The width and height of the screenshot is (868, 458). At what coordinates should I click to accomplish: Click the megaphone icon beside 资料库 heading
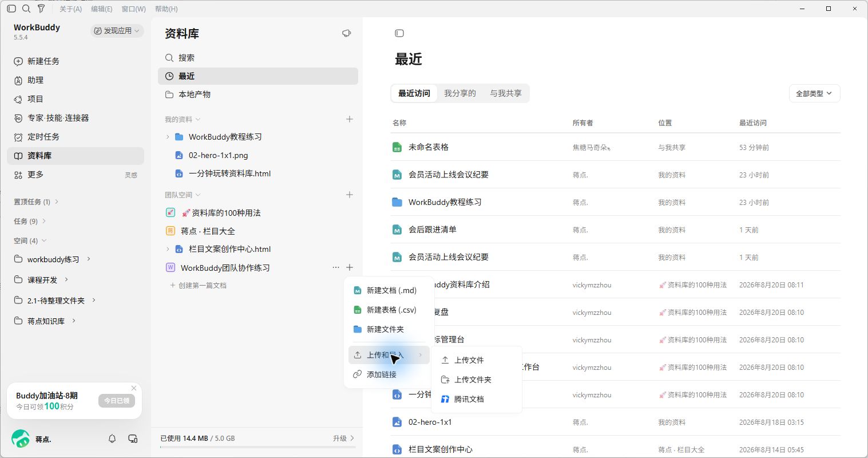pos(346,33)
